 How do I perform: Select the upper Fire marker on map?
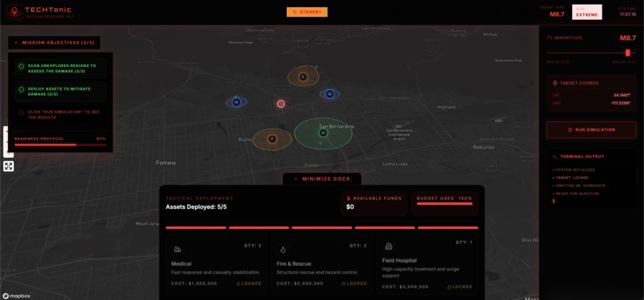click(x=303, y=77)
